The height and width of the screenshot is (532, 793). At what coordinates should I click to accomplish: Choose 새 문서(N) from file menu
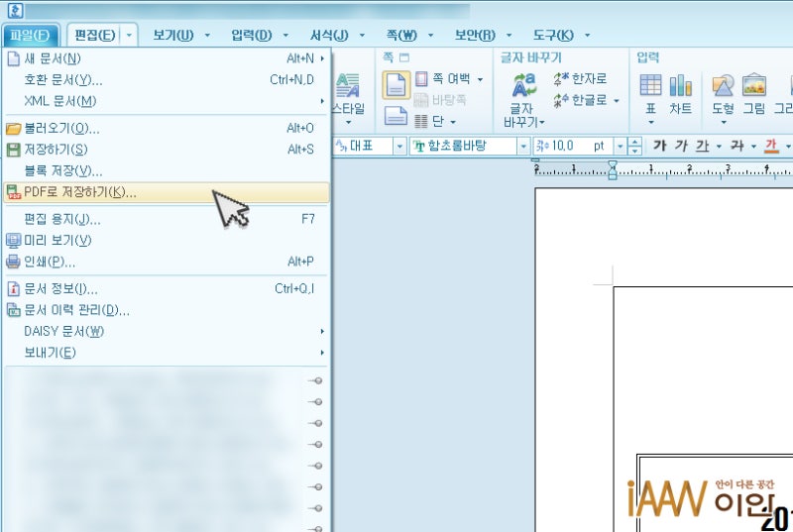point(167,58)
